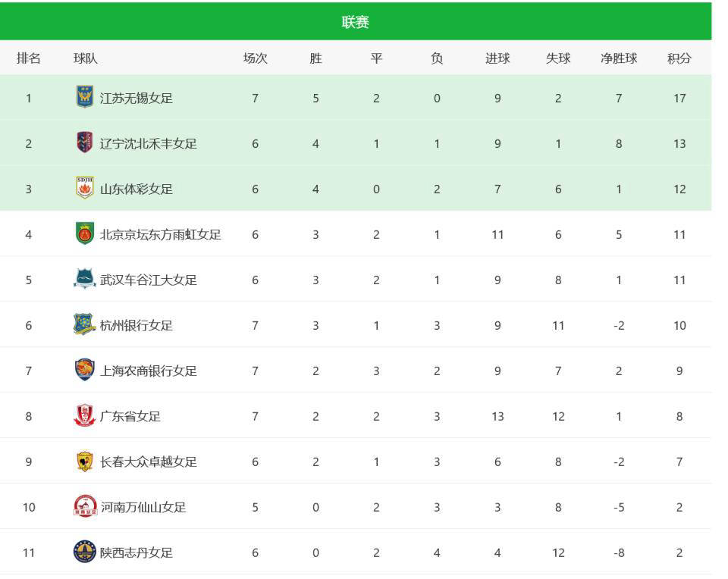Click the 江苏无锡女足 team crest icon
Viewport: 728px width, 579px height.
tap(85, 97)
